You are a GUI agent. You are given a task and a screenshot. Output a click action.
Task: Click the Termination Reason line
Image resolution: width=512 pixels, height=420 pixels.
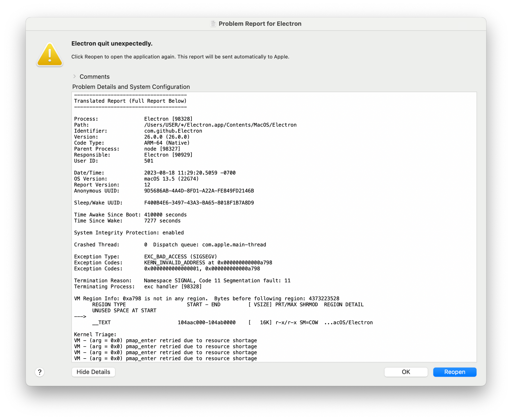(x=183, y=280)
